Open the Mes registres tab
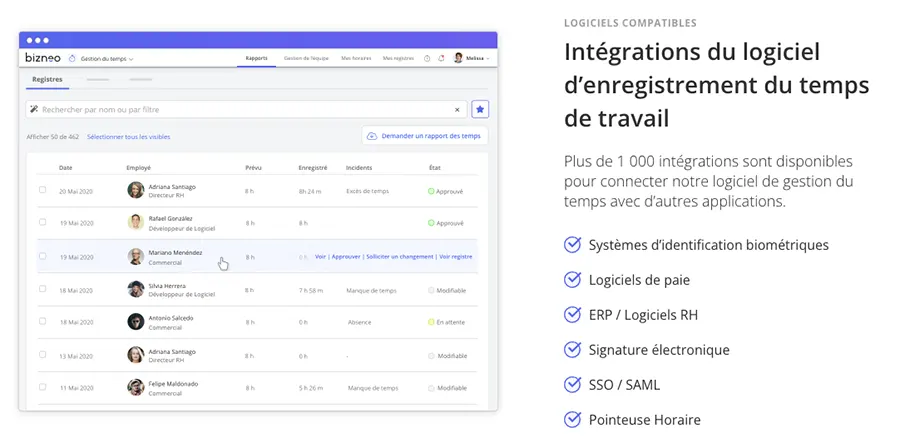Image resolution: width=900 pixels, height=438 pixels. (398, 58)
